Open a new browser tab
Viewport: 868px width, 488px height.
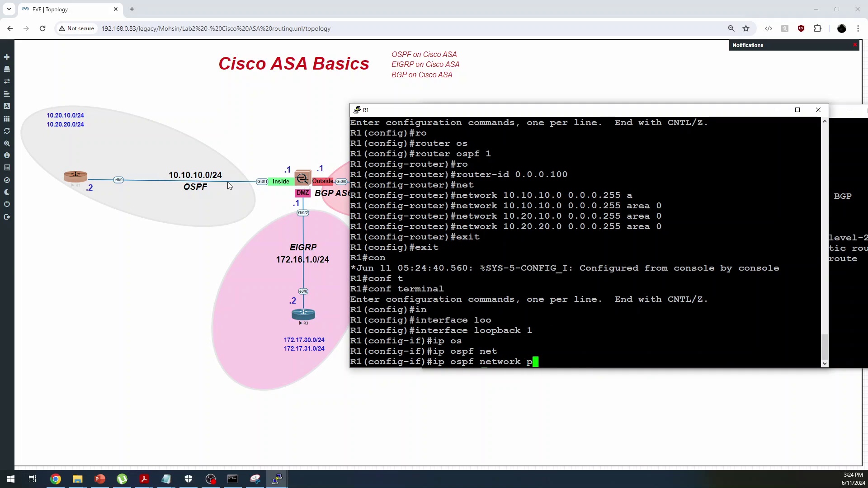tap(132, 9)
